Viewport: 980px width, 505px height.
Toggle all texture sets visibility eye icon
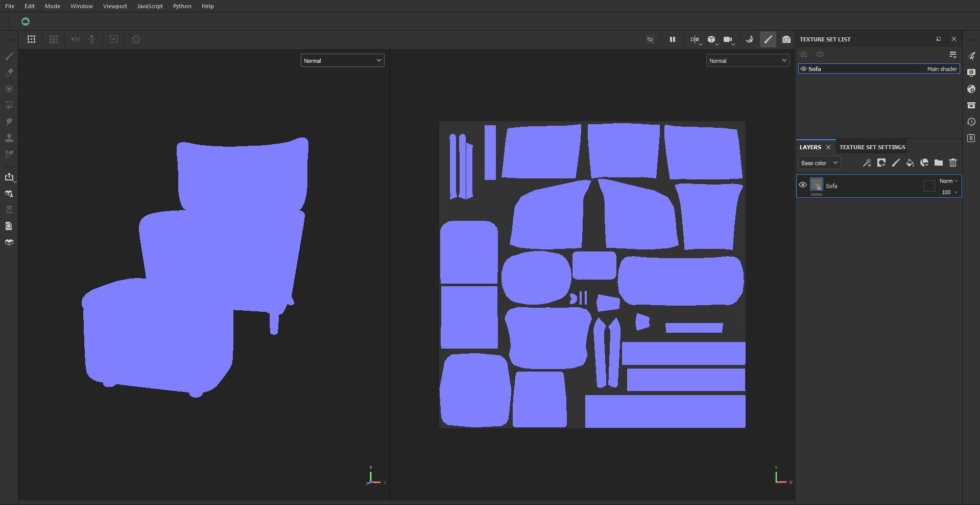coord(803,54)
